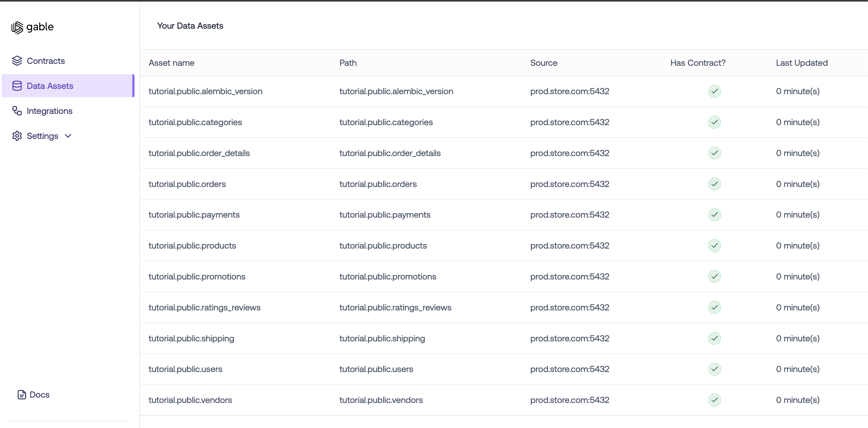This screenshot has width=868, height=428.
Task: Open the tutorial.public.products asset row
Action: click(x=192, y=245)
